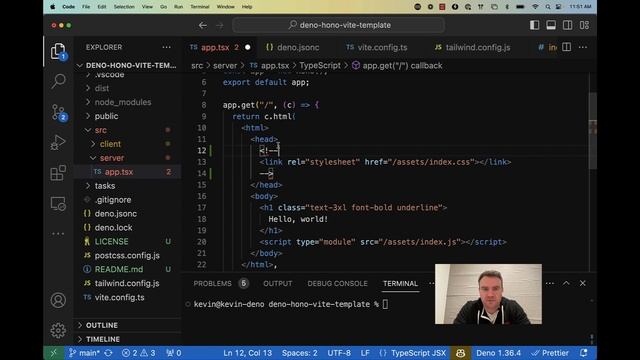640x360 pixels.
Task: Toggle secondary side bar layout icon
Action: click(x=567, y=25)
